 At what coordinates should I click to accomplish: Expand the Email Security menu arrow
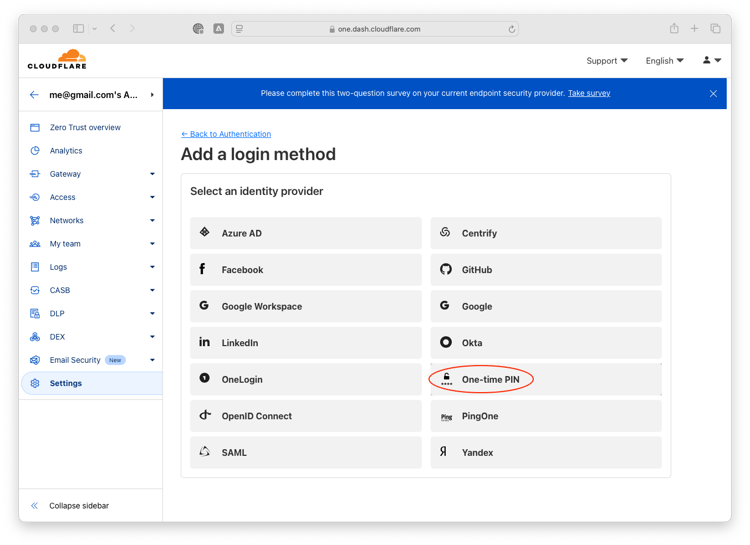(x=152, y=360)
